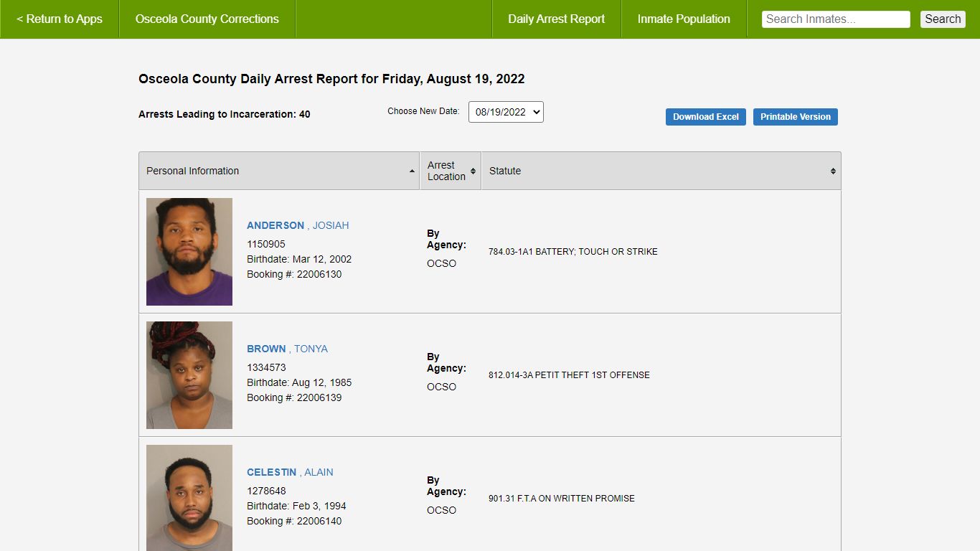The image size is (980, 551).
Task: Select statute '901.31 F.T.A ON WRITTEN PROMISE'
Action: pos(562,499)
